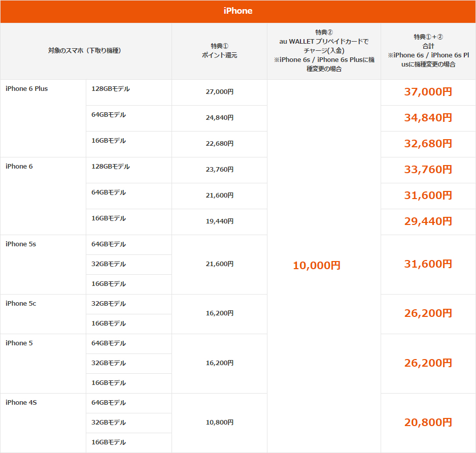This screenshot has width=476, height=453.
Task: Click the 29,440円 total amount
Action: (x=428, y=221)
